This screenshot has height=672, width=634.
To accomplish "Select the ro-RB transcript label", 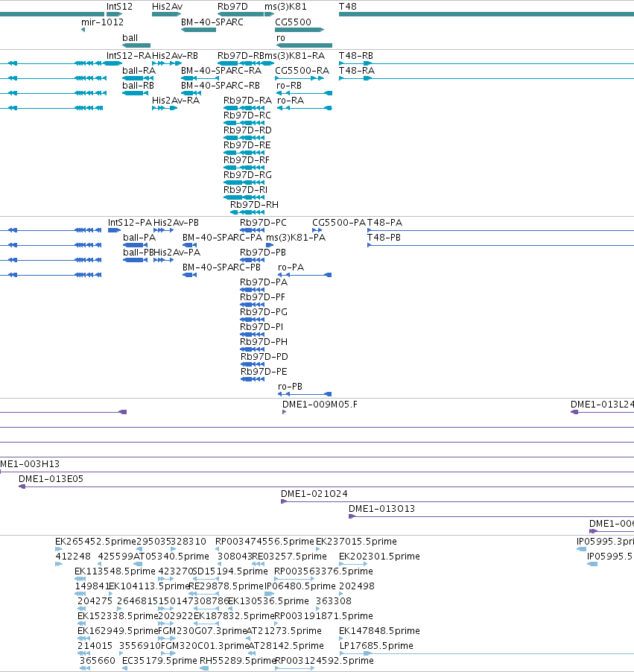I will [289, 85].
